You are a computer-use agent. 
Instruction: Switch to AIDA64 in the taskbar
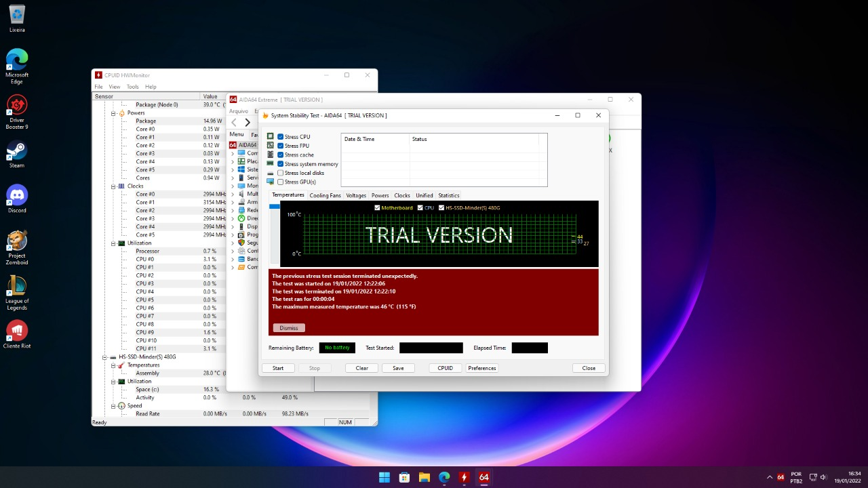(x=484, y=477)
